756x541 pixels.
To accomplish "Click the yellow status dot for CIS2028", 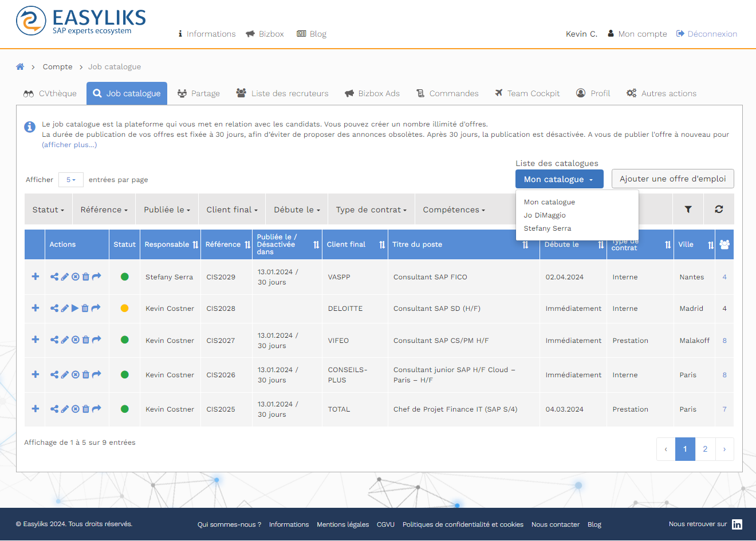I will 124,308.
